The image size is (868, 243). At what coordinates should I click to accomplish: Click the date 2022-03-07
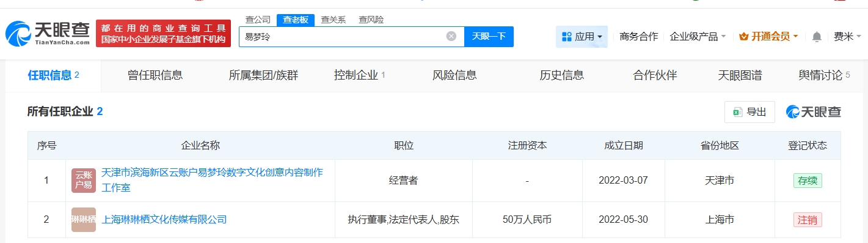tap(623, 181)
